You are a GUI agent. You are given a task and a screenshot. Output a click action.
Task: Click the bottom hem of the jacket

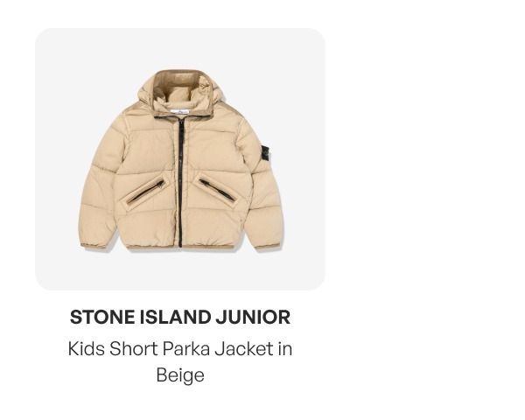point(181,247)
